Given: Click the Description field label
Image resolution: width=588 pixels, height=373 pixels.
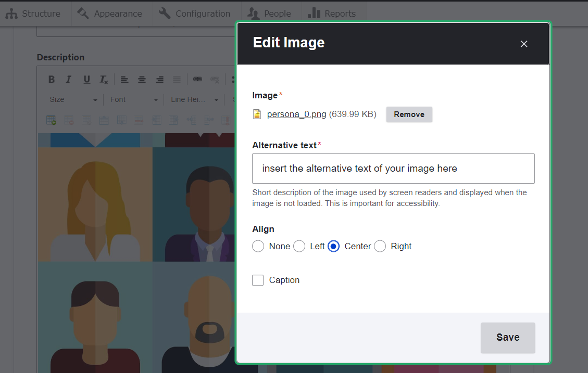Looking at the screenshot, I should 61,57.
